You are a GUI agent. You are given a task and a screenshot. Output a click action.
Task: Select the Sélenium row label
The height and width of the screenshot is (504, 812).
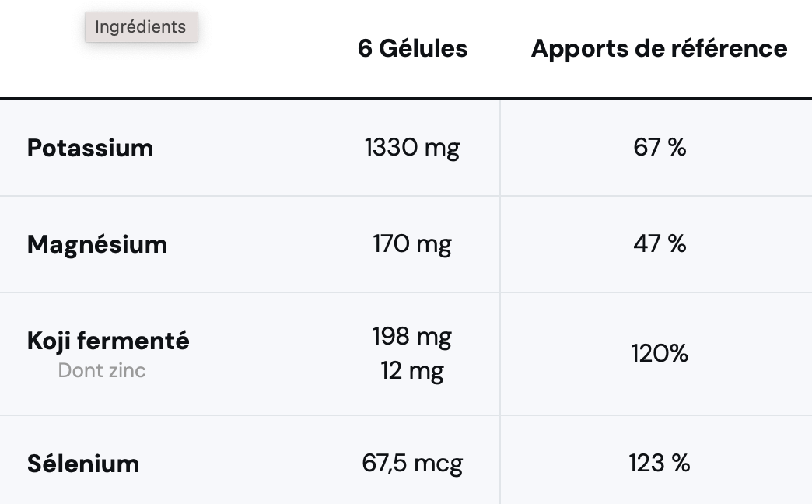point(83,464)
